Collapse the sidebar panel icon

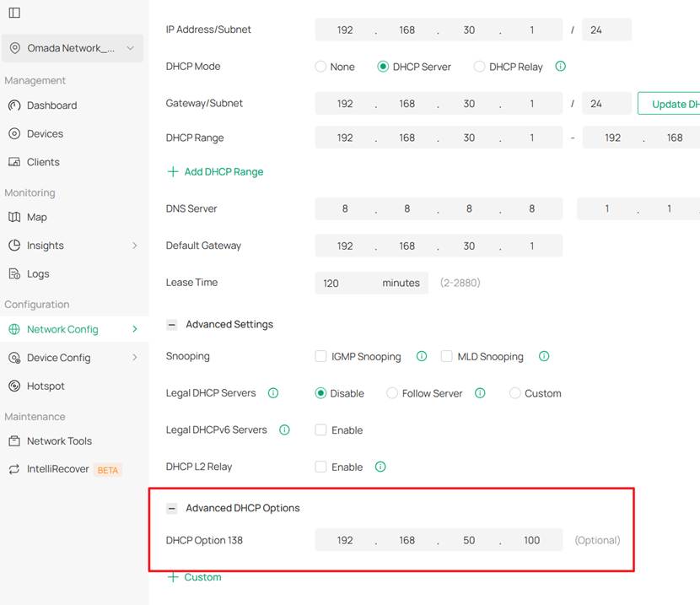14,13
